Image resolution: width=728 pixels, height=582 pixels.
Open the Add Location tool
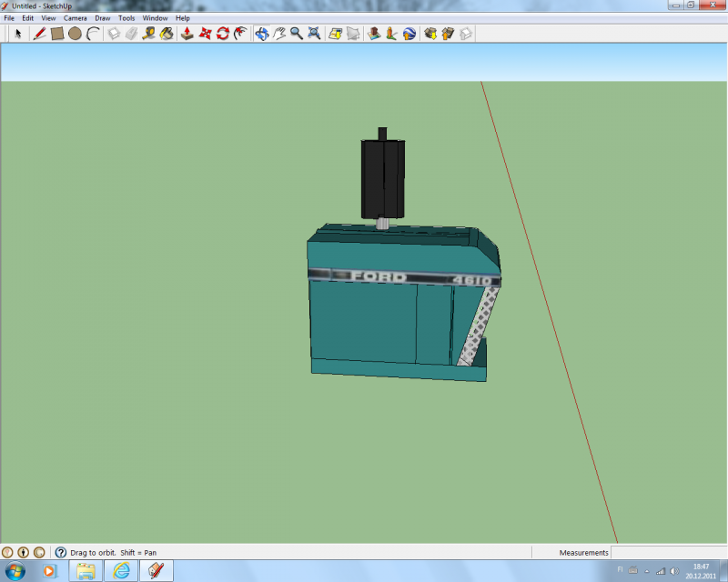tap(335, 34)
